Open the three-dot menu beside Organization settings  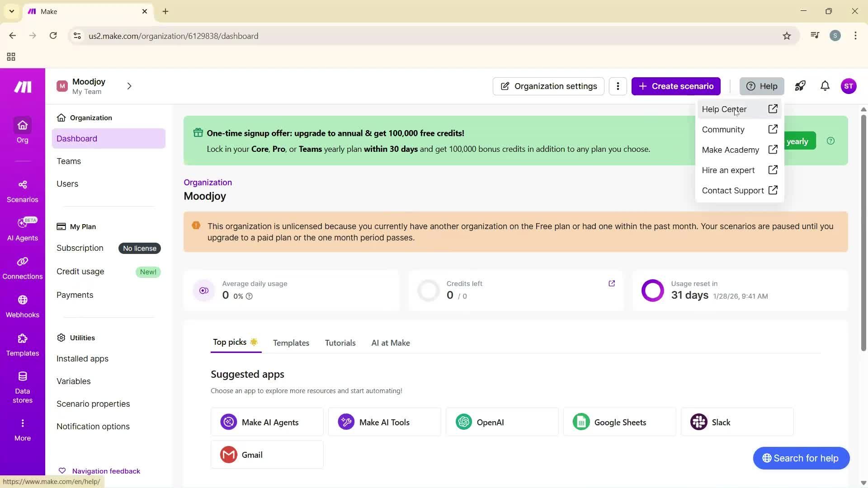coord(618,86)
